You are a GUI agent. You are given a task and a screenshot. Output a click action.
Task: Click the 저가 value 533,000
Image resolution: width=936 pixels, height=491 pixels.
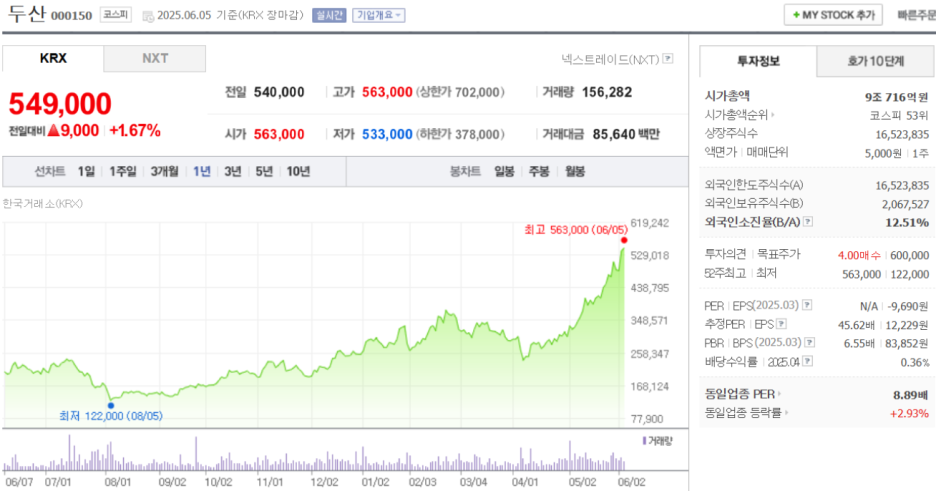387,134
